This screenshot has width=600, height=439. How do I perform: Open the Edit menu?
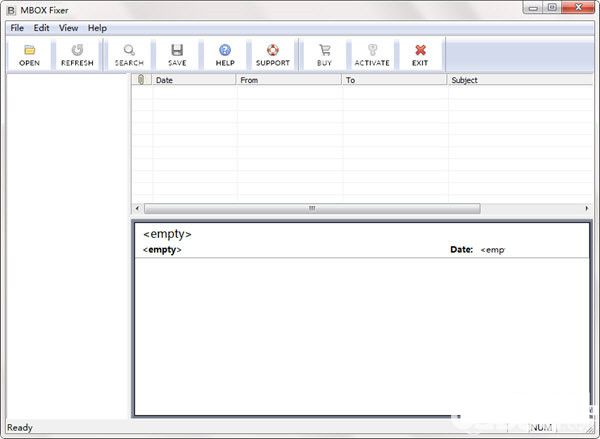41,28
